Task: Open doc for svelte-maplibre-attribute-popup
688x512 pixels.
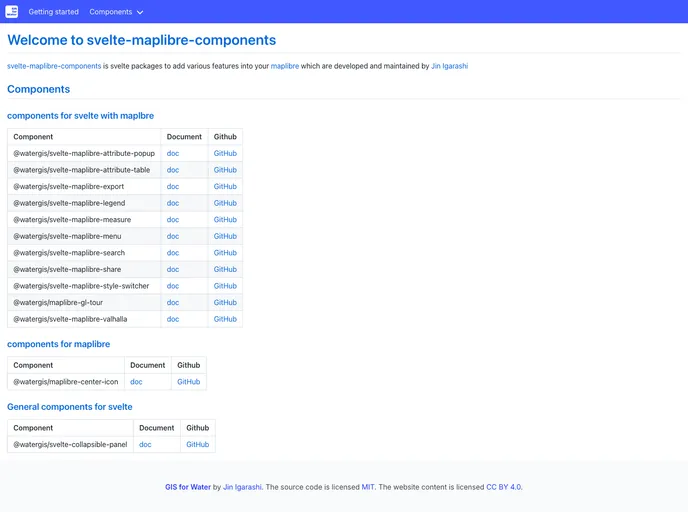Action: click(x=173, y=154)
